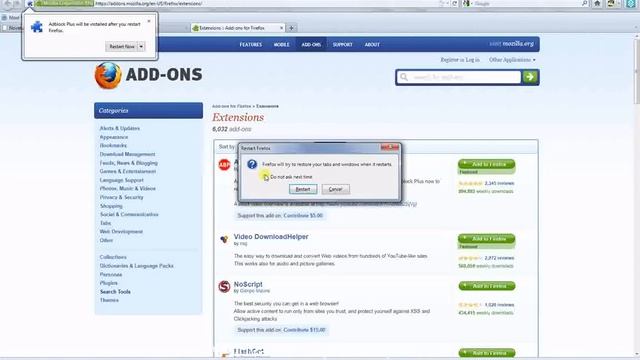The width and height of the screenshot is (640, 360).
Task: Open the Collections link in the sidebar
Action: [113, 257]
